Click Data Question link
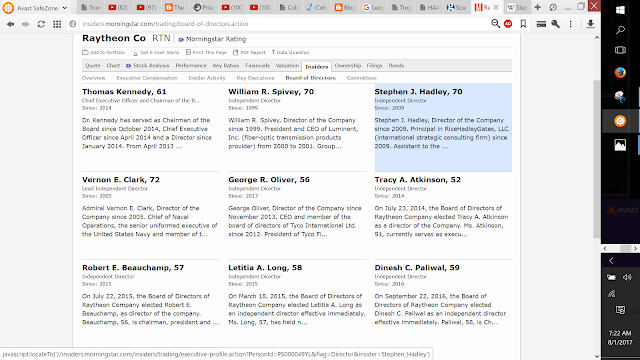Viewport: 640px width, 360px height. tap(290, 53)
